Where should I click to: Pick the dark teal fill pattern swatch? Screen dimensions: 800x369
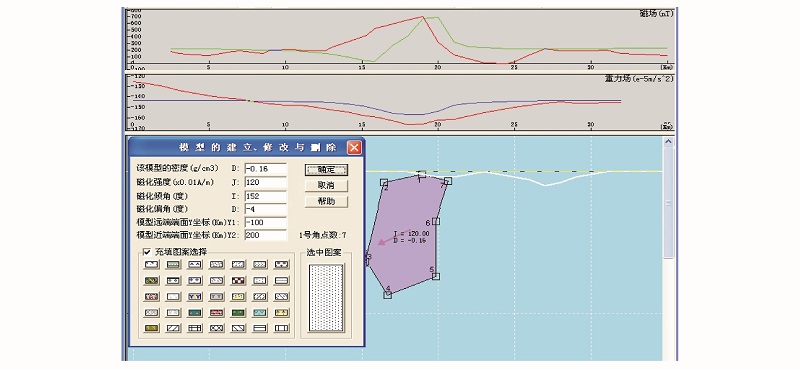click(194, 313)
